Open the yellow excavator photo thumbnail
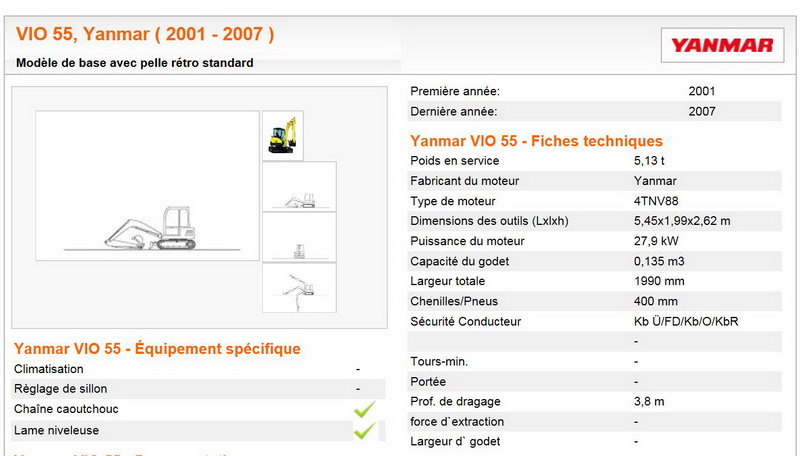The height and width of the screenshot is (456, 800). click(283, 134)
